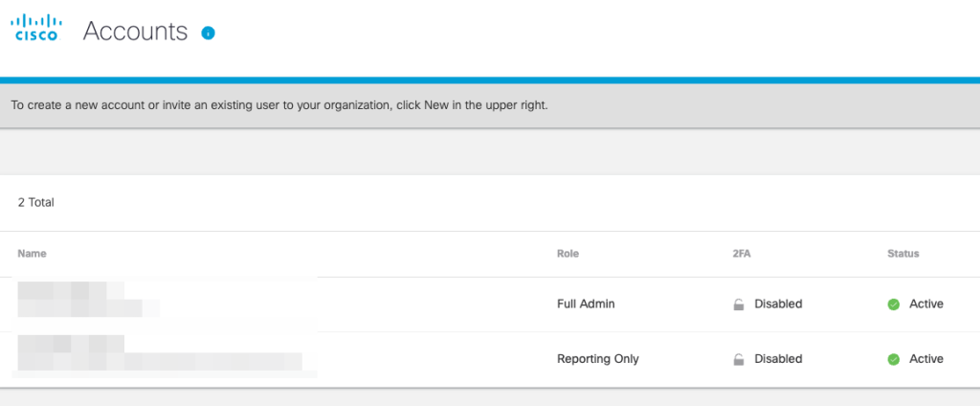This screenshot has height=406, width=980.
Task: Click the 2FA lock icon for Reporting Only
Action: pyautogui.click(x=739, y=360)
